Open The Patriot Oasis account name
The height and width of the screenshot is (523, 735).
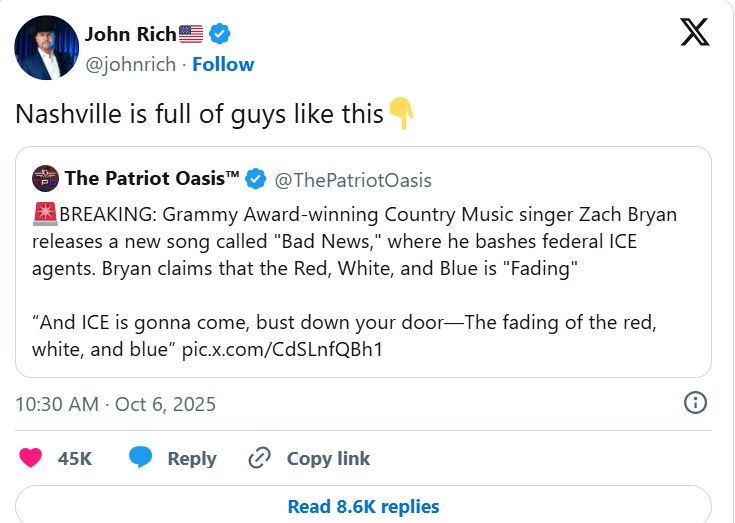(x=152, y=180)
